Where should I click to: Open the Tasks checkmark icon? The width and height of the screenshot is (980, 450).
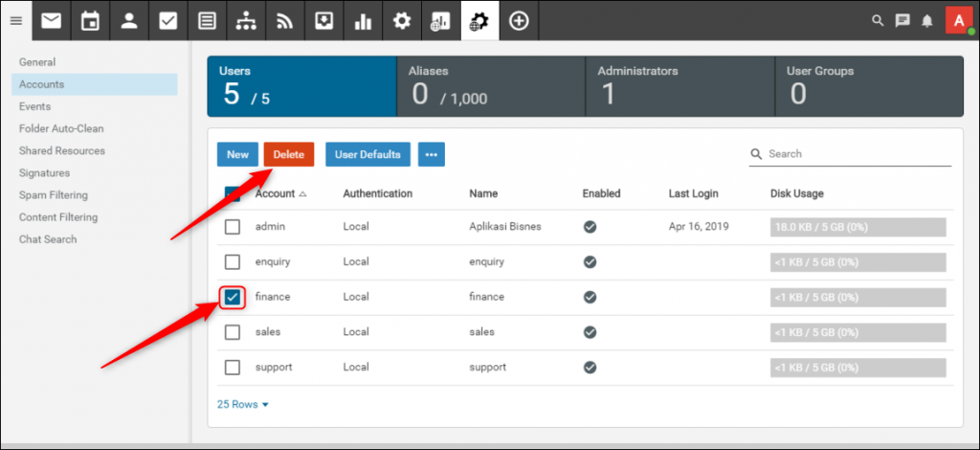(x=168, y=21)
